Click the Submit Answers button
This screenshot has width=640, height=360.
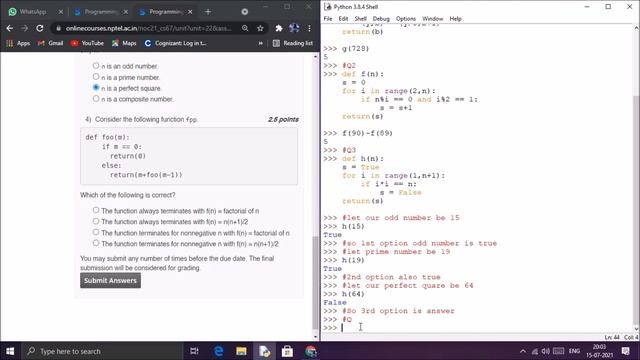click(110, 280)
